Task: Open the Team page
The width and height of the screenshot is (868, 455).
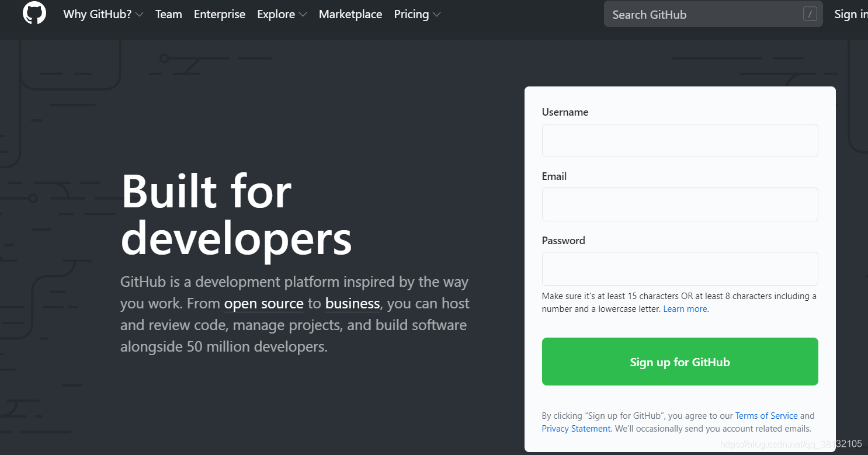Action: 169,14
